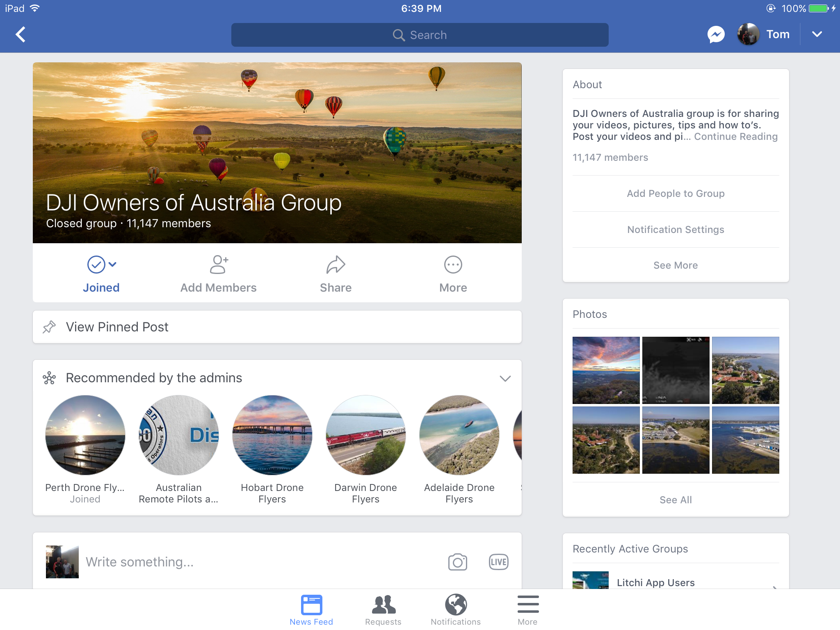Open the Joined membership dropdown
The image size is (840, 630).
pyautogui.click(x=101, y=274)
